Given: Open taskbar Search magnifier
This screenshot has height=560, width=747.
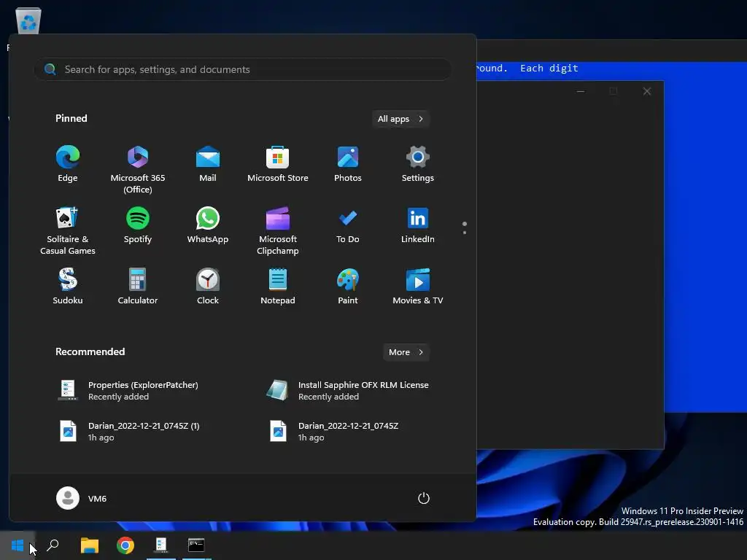Looking at the screenshot, I should click(53, 545).
